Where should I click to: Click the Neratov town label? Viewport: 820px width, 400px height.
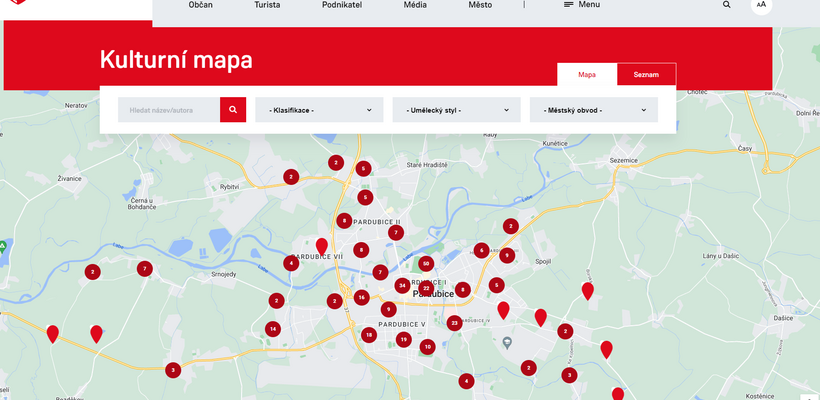(x=76, y=106)
